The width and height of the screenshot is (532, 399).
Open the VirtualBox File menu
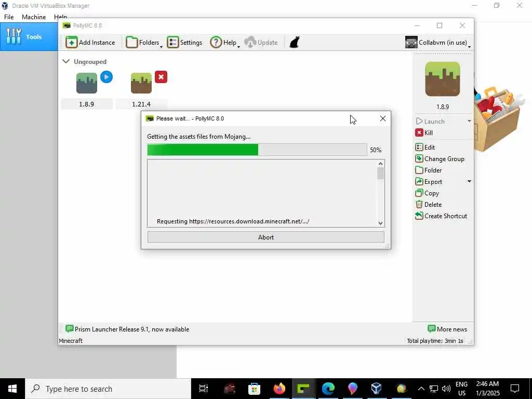(9, 17)
